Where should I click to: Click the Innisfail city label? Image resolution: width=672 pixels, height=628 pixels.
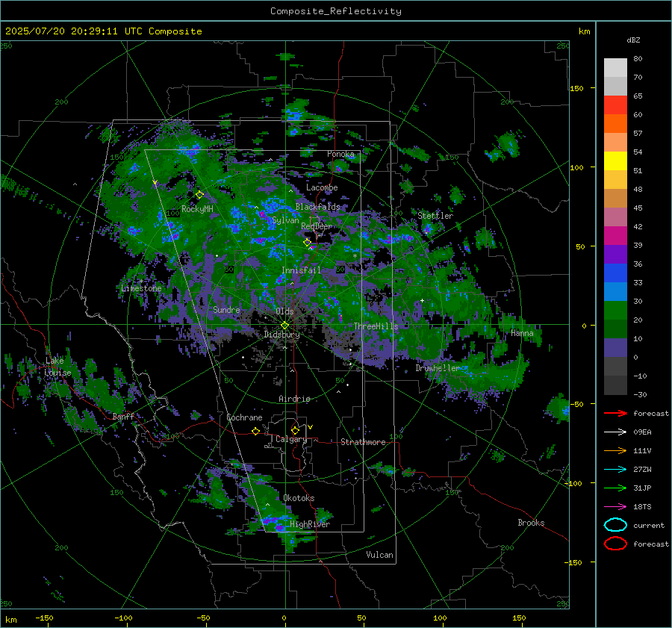click(x=301, y=270)
